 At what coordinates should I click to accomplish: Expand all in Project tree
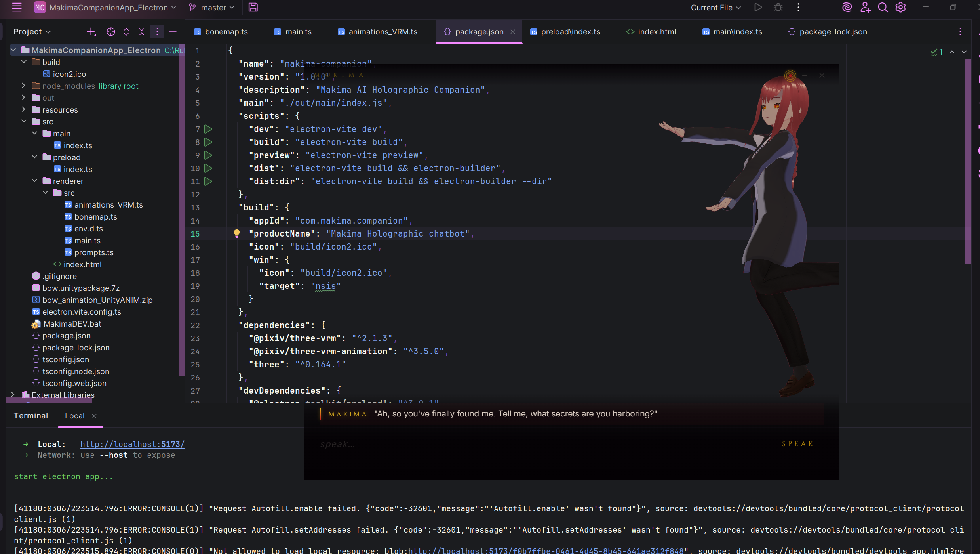click(126, 32)
